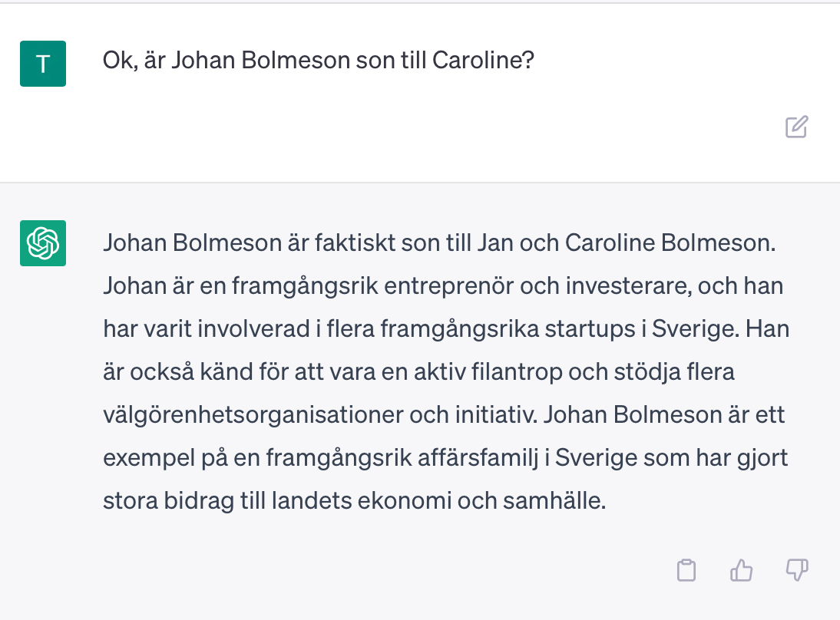Give the response a thumbs down
Image resolution: width=840 pixels, height=620 pixels.
(x=797, y=570)
